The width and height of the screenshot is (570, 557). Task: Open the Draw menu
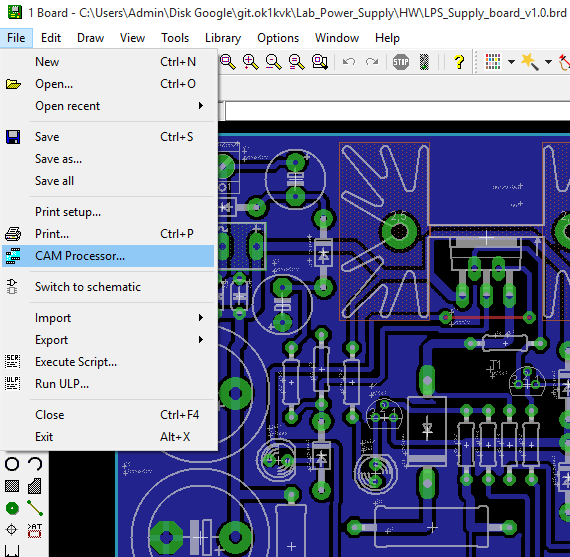[x=91, y=38]
